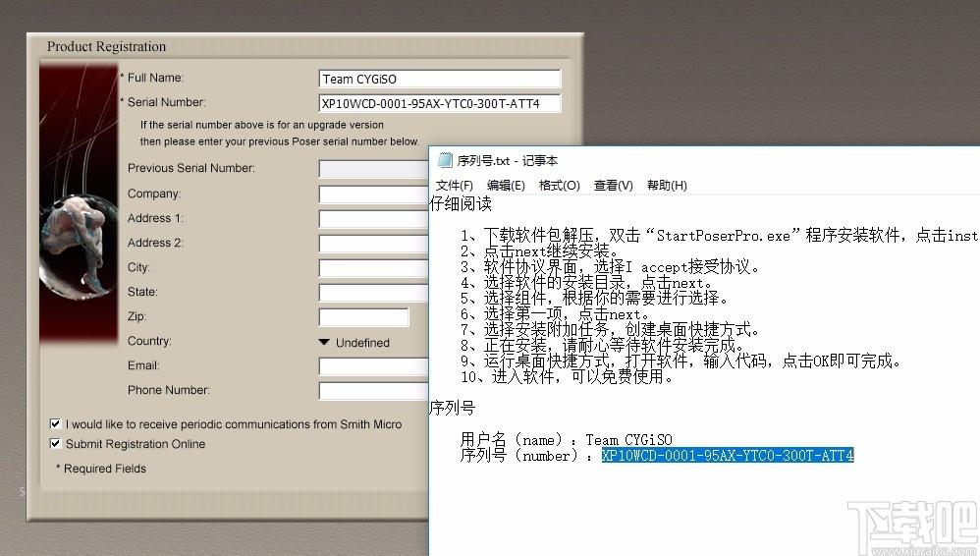This screenshot has width=980, height=556.
Task: Open the 格式(O) menu in Notepad
Action: tap(560, 185)
